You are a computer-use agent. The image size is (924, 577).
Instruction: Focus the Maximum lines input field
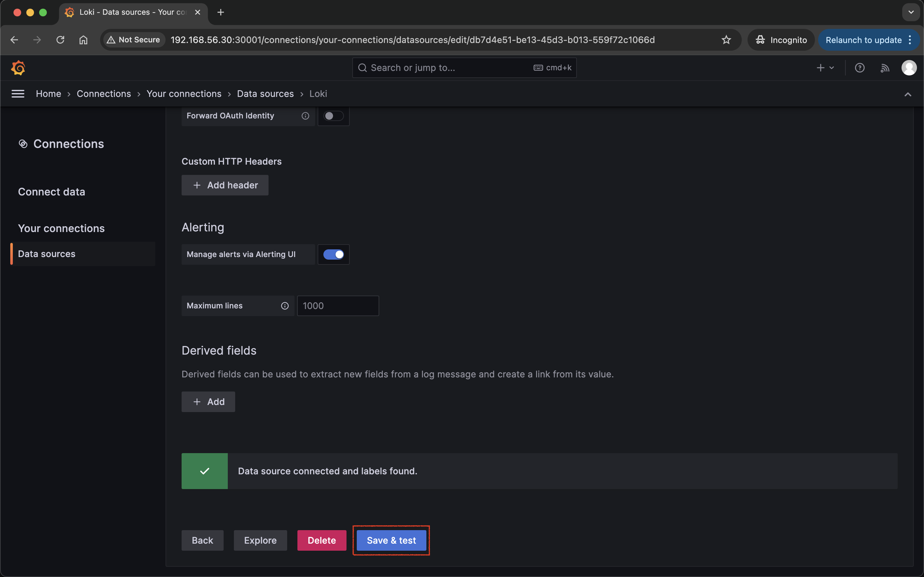click(338, 306)
